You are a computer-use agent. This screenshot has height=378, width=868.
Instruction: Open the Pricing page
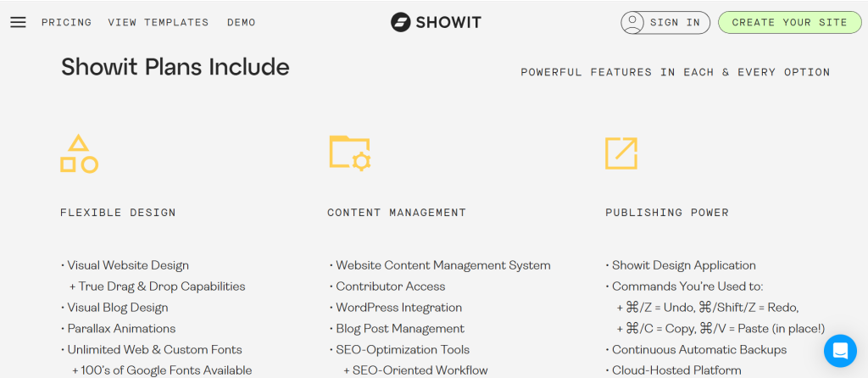66,23
